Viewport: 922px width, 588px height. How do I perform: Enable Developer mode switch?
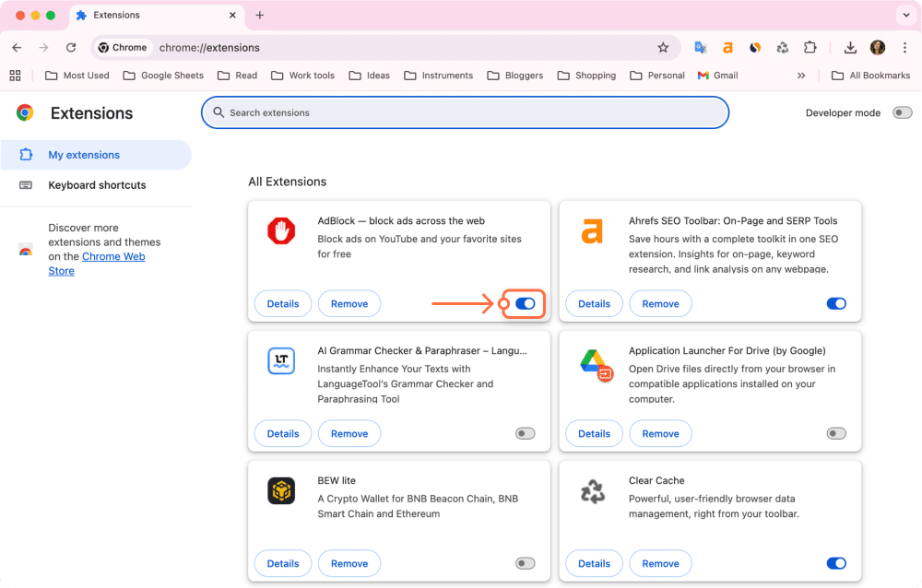point(902,112)
